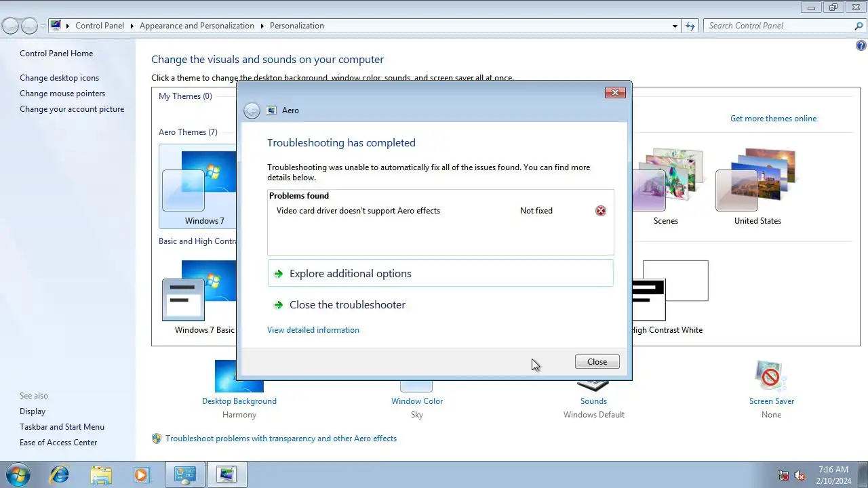The image size is (868, 488).
Task: Open the Desktop Background icon
Action: coord(239,376)
